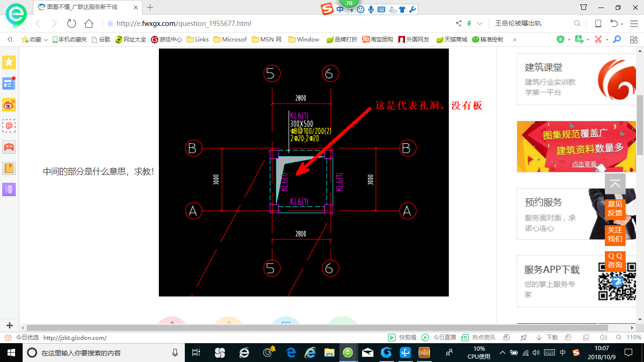Open the 游戏中心 bookmark
Screen dimensions: 644x362
pyautogui.click(x=166, y=40)
